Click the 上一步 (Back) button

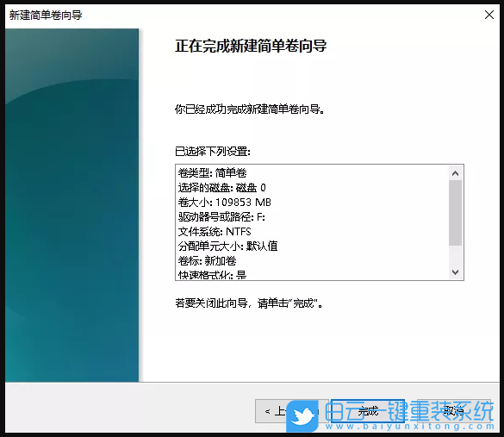coord(292,411)
